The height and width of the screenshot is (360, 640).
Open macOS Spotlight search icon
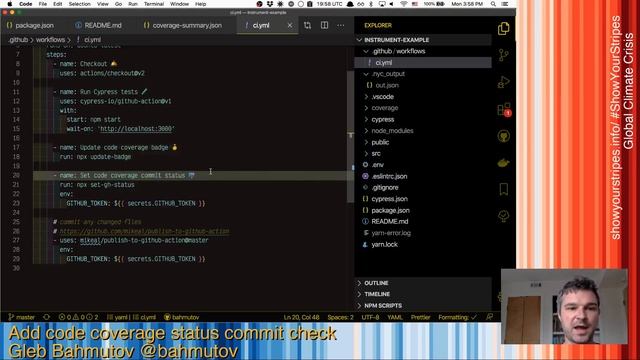tap(493, 4)
